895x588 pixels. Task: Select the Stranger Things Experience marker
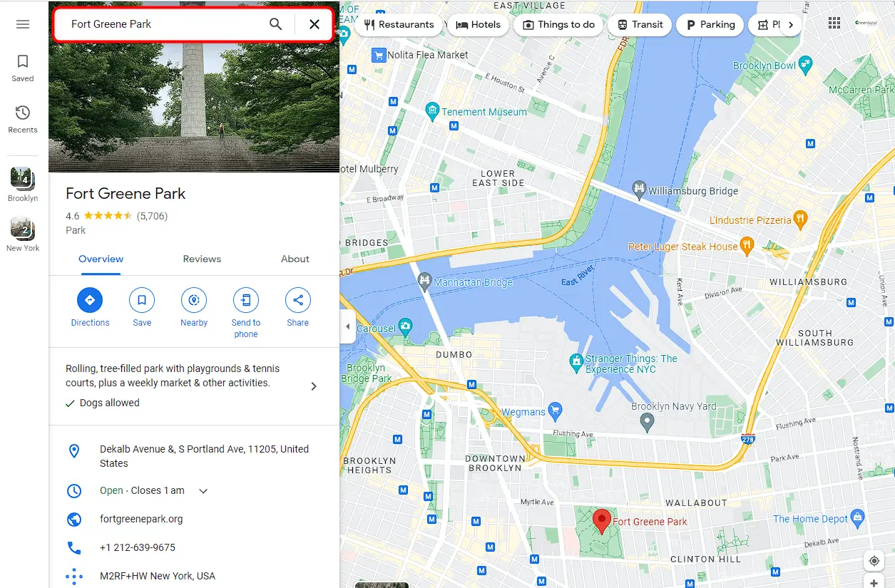click(576, 363)
